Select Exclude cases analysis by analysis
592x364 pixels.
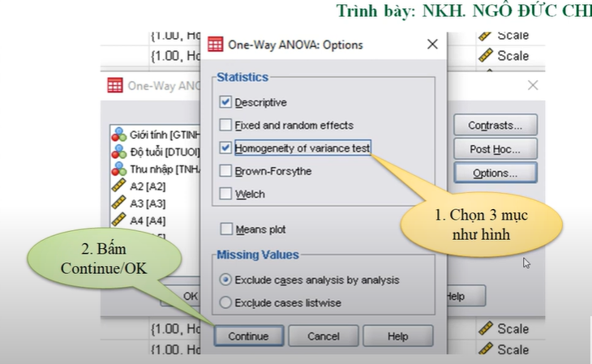pyautogui.click(x=226, y=280)
